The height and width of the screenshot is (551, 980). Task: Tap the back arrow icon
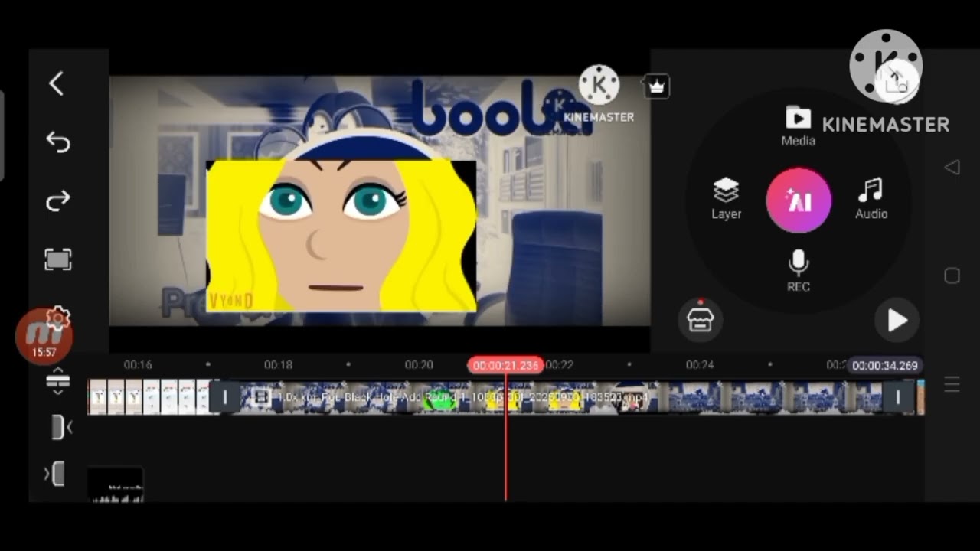pos(56,83)
